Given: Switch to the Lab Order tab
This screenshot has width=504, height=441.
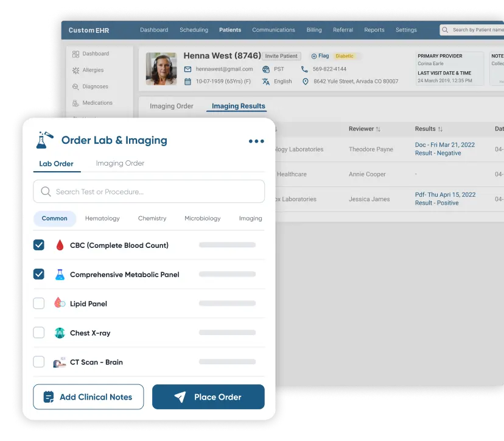Looking at the screenshot, I should (56, 164).
